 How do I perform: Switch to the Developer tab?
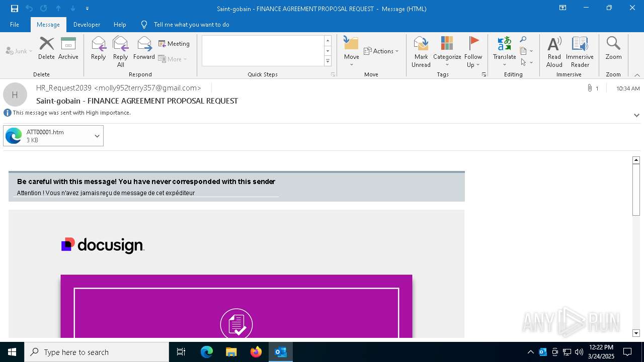(x=87, y=24)
